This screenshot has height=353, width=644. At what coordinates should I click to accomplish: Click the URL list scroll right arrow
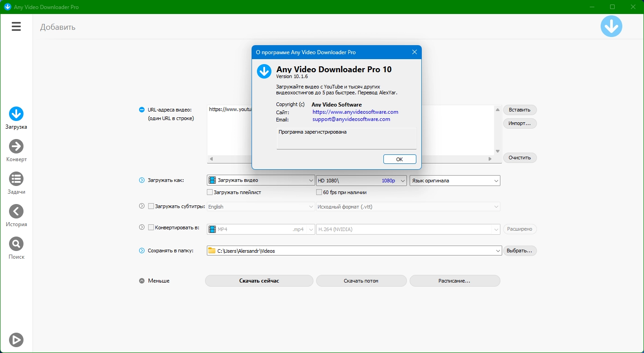490,159
